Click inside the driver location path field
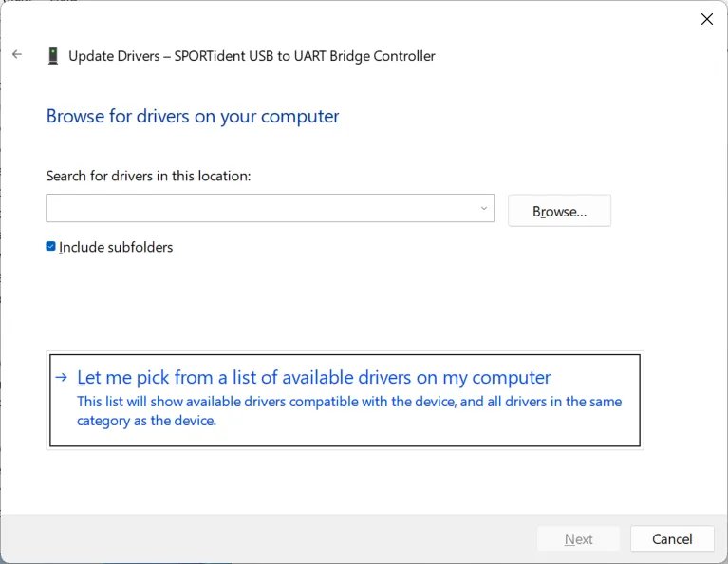The image size is (728, 564). (x=256, y=209)
